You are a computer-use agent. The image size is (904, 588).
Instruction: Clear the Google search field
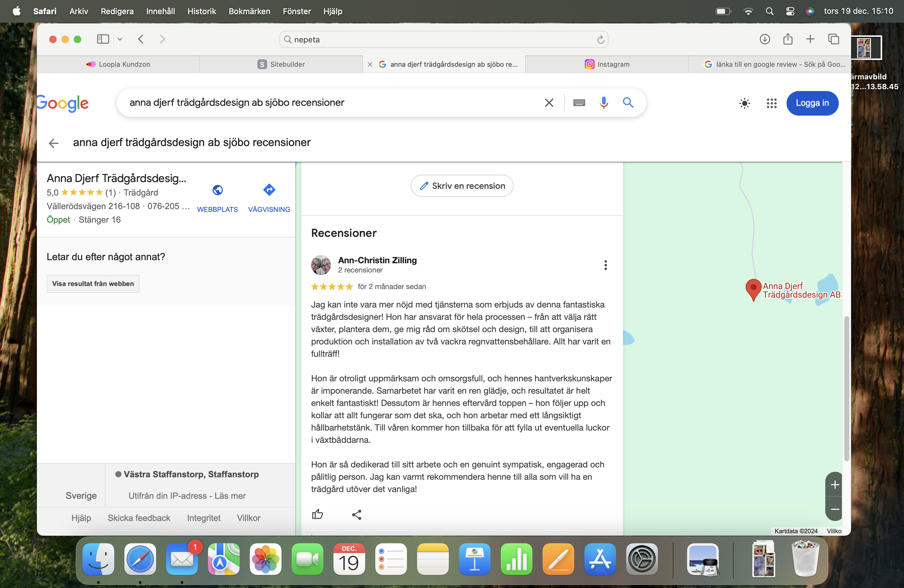pos(549,102)
